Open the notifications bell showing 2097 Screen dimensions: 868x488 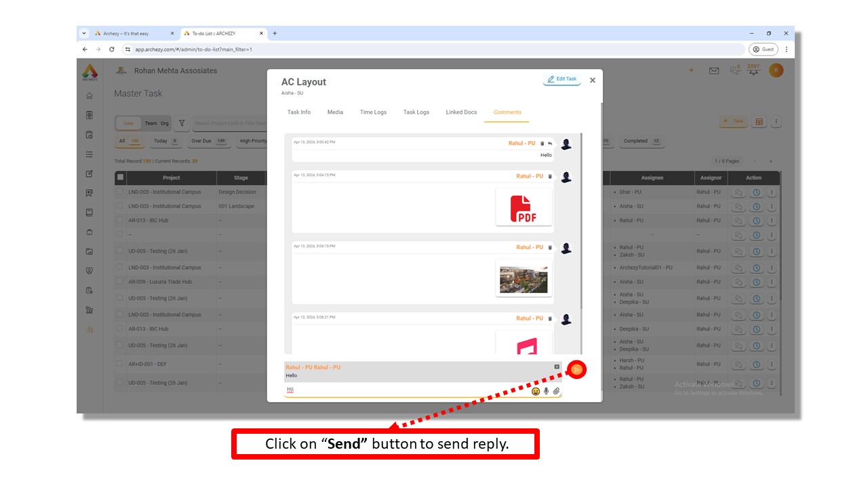[x=753, y=70]
